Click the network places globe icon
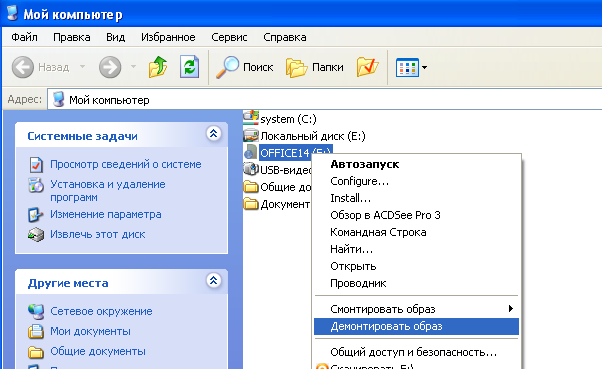602x369 pixels. (x=36, y=311)
